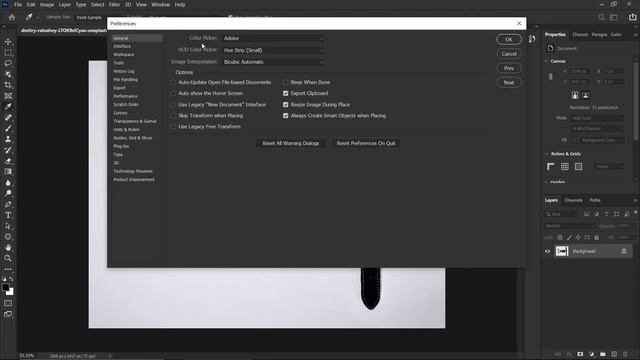640x360 pixels.
Task: Open the Mode dropdown in Properties
Action: point(597,118)
